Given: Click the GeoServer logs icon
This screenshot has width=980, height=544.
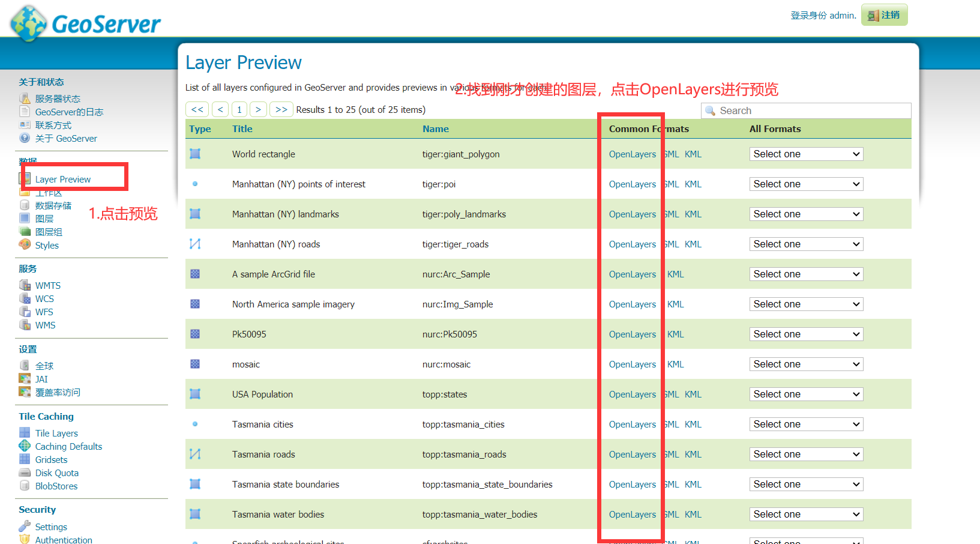Looking at the screenshot, I should point(25,112).
